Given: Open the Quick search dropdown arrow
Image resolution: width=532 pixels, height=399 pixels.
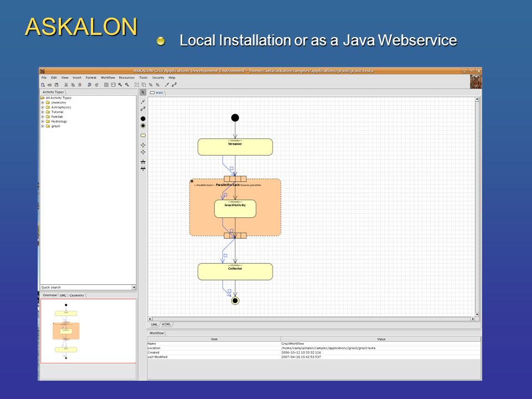Looking at the screenshot, I should coord(134,288).
